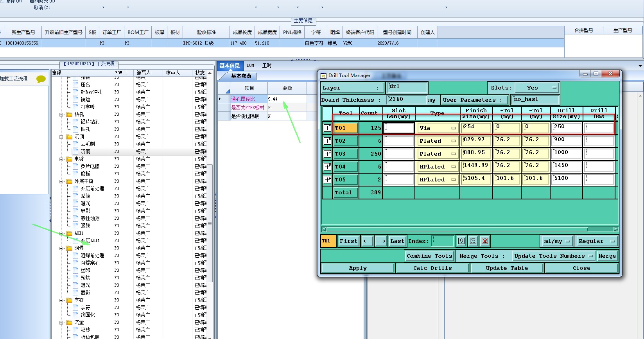
Task: Click the expand plus icon beside T02
Action: 328,141
